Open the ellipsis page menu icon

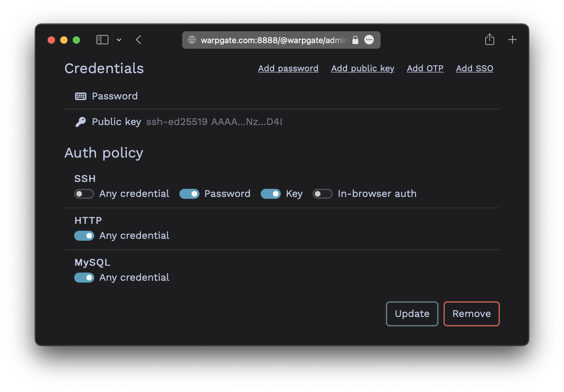[x=369, y=40]
